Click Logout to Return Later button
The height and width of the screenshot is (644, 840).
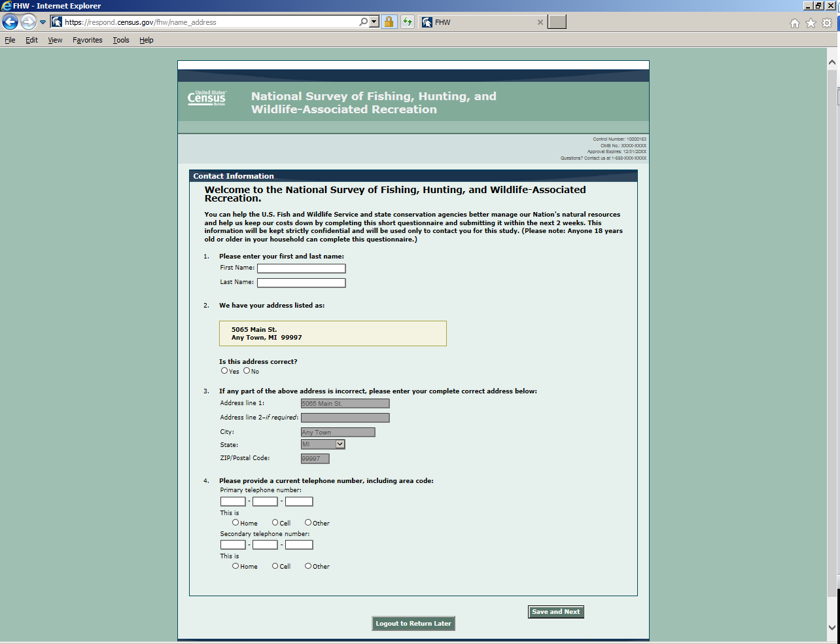413,624
